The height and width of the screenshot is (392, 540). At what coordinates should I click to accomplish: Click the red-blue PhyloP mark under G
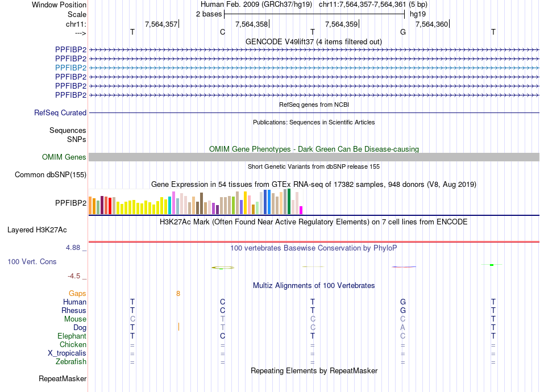tap(404, 266)
